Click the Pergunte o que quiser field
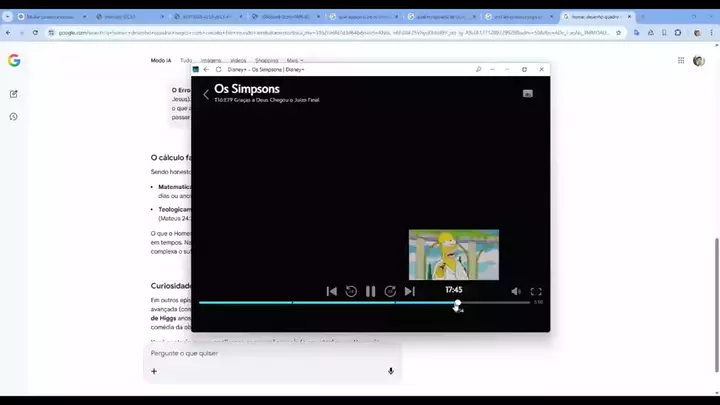This screenshot has height=405, width=720. (270, 353)
